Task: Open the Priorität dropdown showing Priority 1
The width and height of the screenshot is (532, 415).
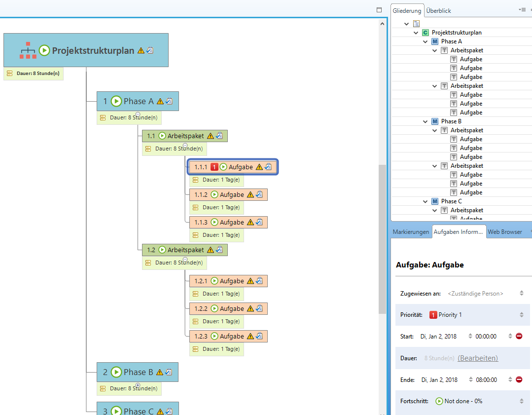Action: [522, 315]
